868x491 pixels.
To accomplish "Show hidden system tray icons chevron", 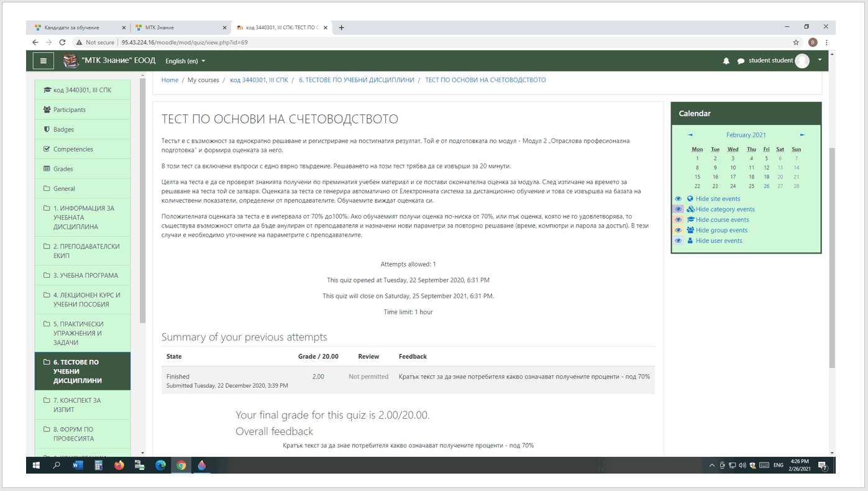I will pos(712,465).
